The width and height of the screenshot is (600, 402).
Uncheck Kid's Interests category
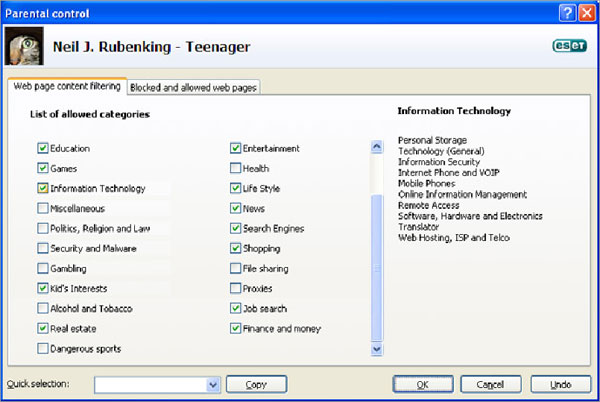(42, 288)
